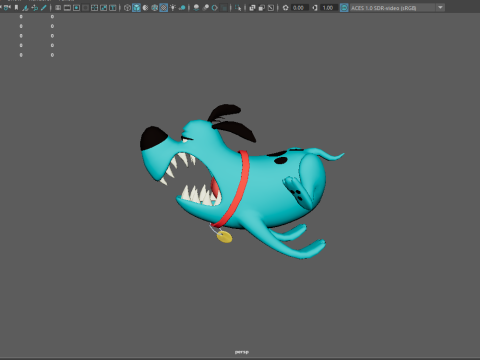The width and height of the screenshot is (480, 360).
Task: Toggle X-Ray Active Components
Action: pos(262,8)
